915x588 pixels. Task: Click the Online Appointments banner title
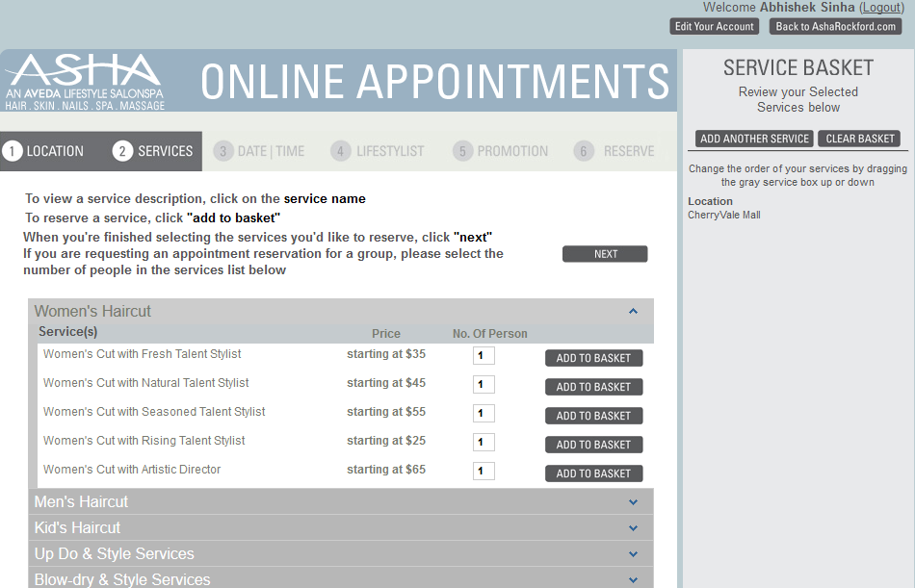click(x=434, y=81)
